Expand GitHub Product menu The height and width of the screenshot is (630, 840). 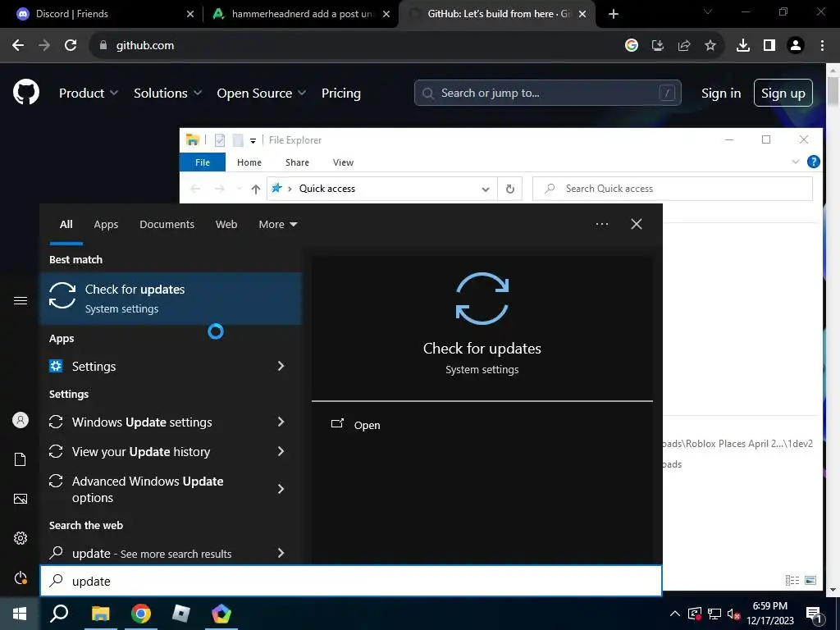coord(89,94)
